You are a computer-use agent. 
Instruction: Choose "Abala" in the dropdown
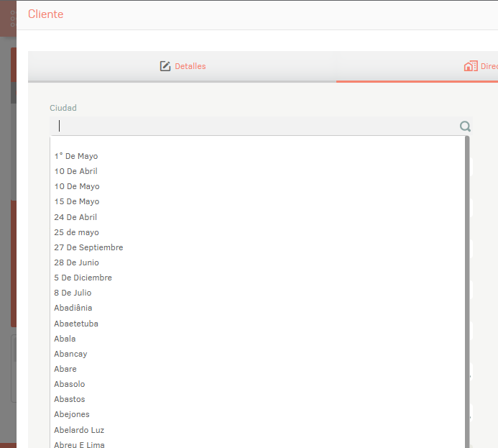click(257, 339)
